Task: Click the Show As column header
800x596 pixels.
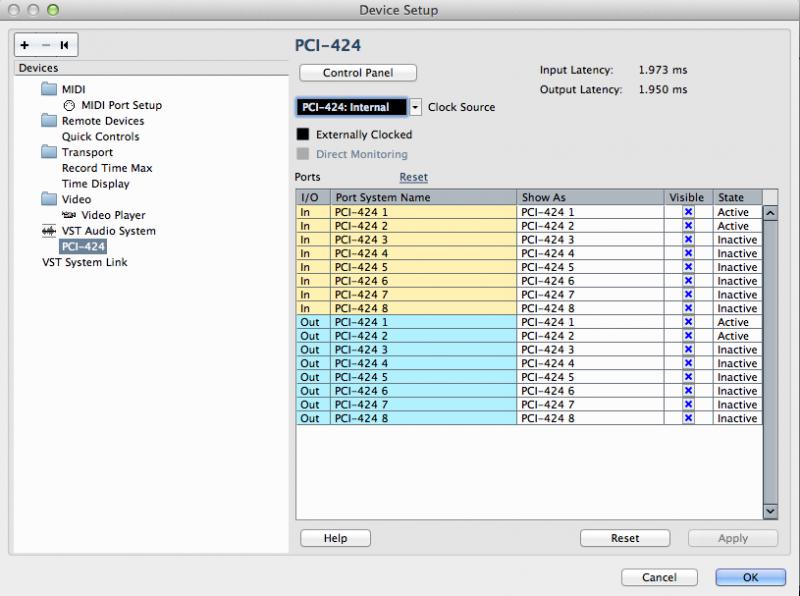Action: (x=590, y=197)
